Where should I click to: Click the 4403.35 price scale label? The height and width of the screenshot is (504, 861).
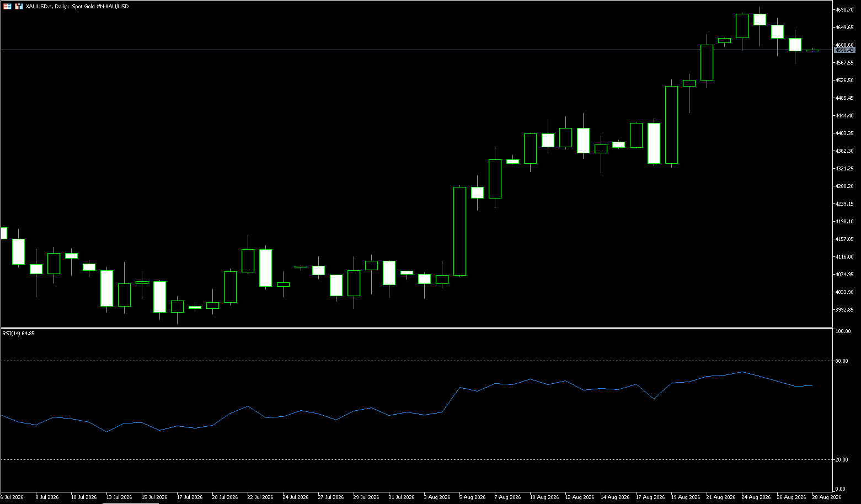[x=844, y=133]
